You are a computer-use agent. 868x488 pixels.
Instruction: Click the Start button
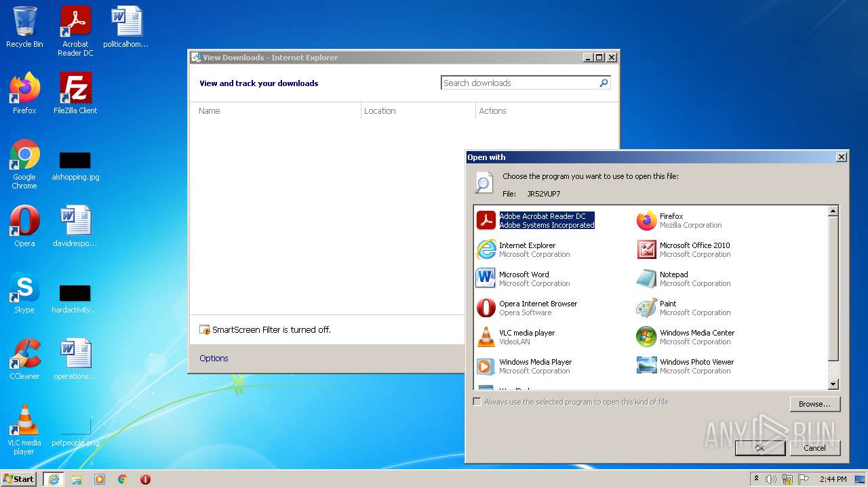click(20, 479)
